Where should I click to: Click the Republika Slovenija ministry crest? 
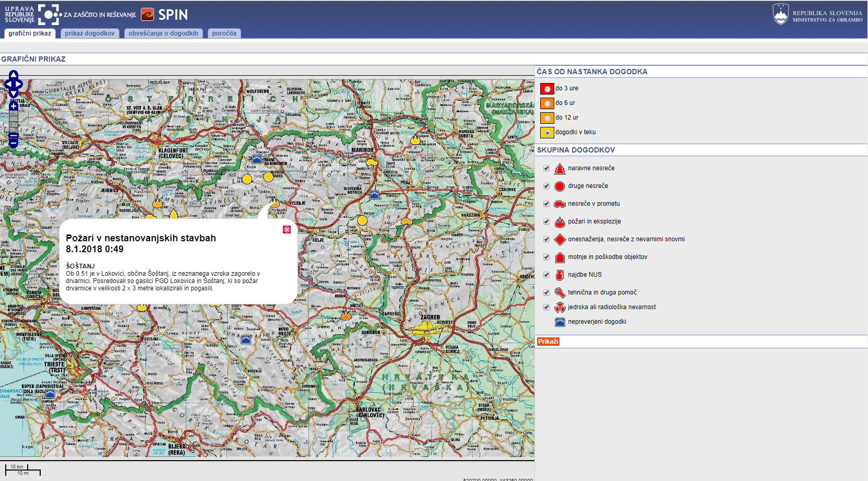click(x=781, y=14)
